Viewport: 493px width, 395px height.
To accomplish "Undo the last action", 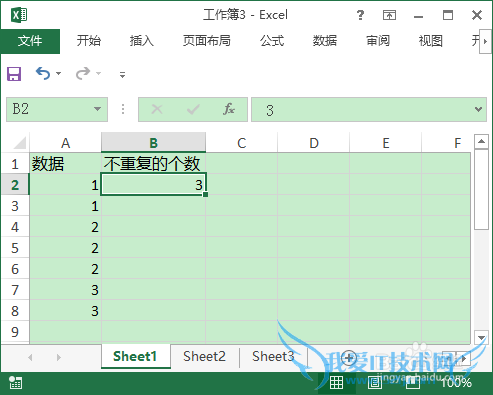I will coord(43,73).
